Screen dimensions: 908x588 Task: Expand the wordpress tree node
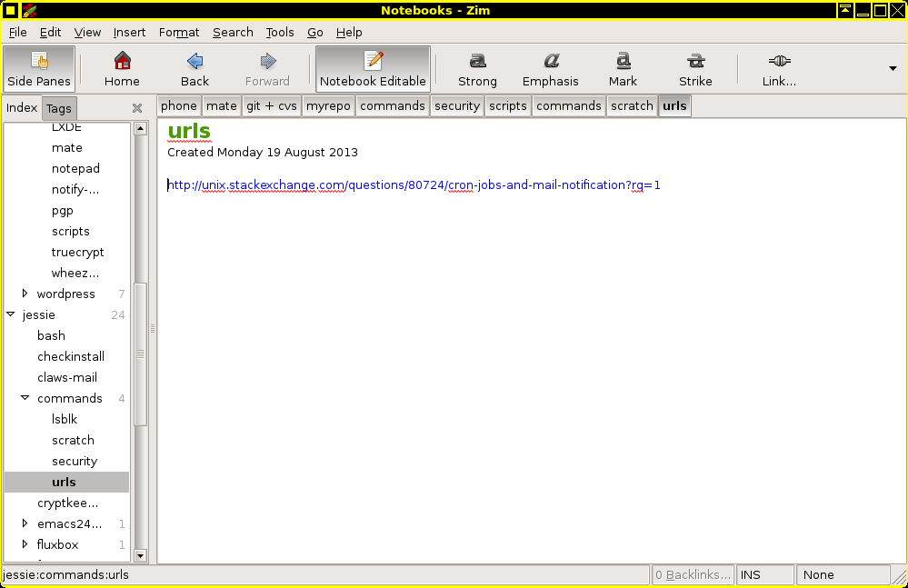point(25,294)
